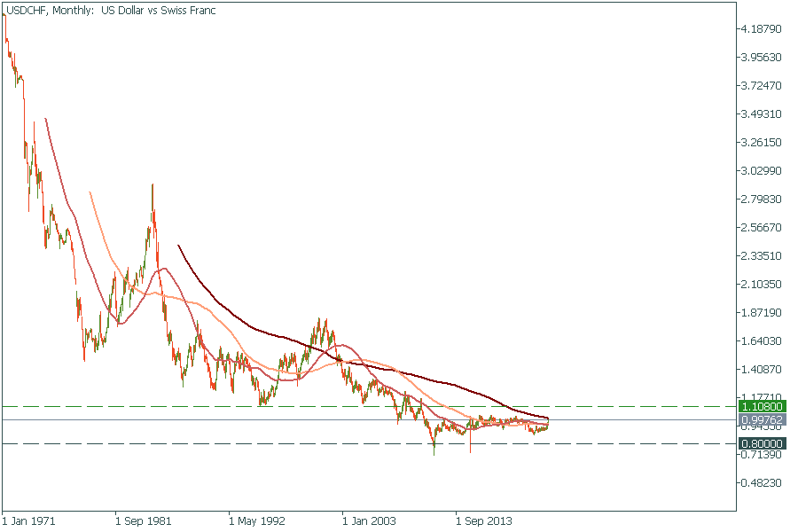
Task: Click the 1 Sep 2013 date label
Action: pyautogui.click(x=483, y=521)
